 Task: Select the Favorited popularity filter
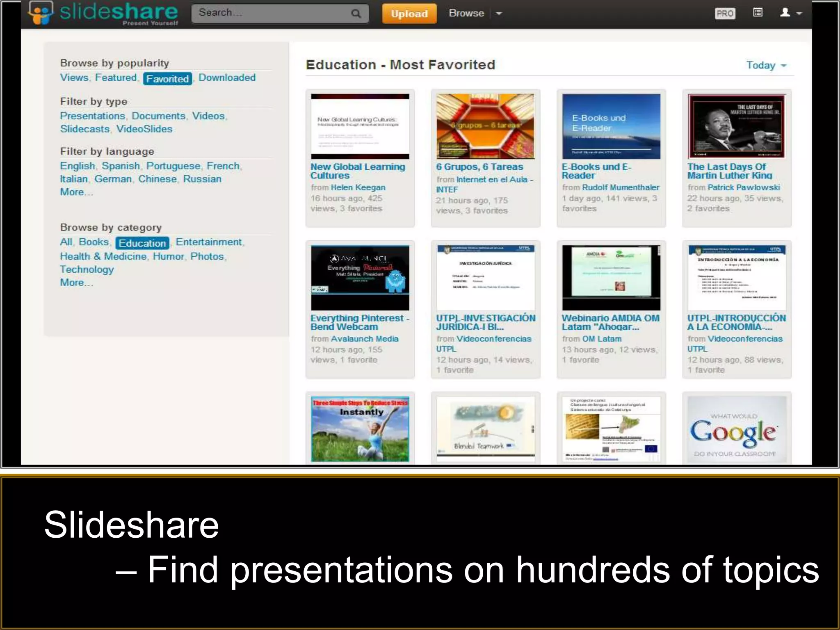tap(167, 79)
